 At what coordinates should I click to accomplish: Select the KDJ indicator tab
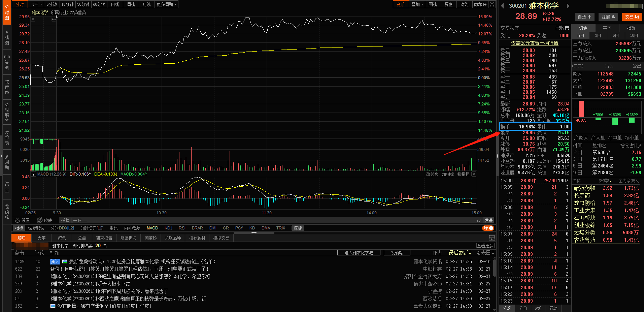pos(168,228)
